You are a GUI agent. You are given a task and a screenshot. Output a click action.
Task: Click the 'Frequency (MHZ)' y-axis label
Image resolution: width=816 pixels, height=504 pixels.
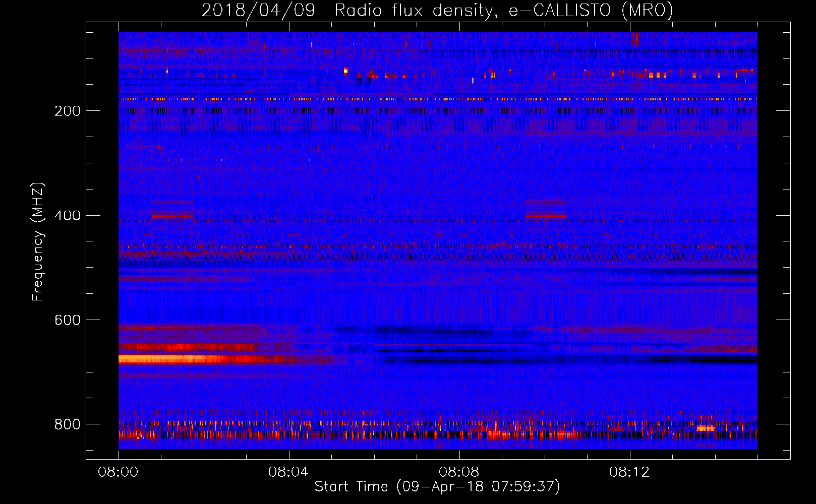37,241
